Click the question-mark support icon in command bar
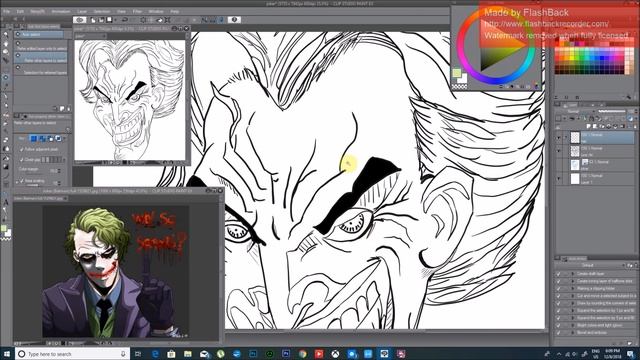This screenshot has height=360, width=640. (x=234, y=20)
